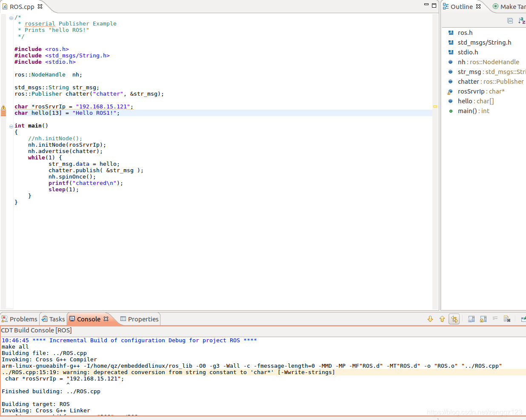Minimize the ROS.cpp editor area

pos(426,5)
